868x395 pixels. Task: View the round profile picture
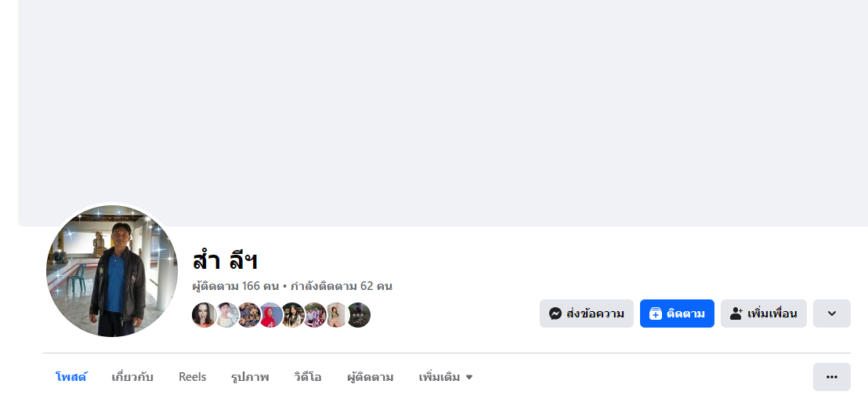tap(112, 271)
